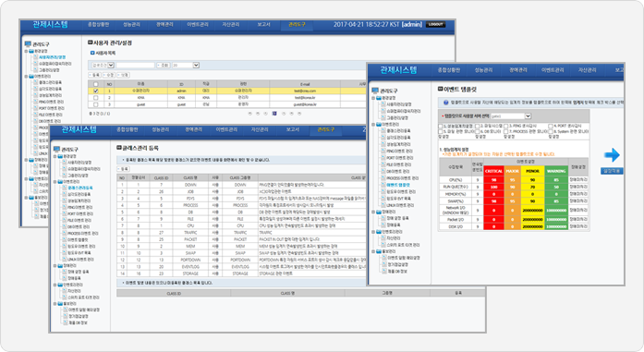Click page icon beside DB 이벤트 관리, event template window

[x=383, y=171]
